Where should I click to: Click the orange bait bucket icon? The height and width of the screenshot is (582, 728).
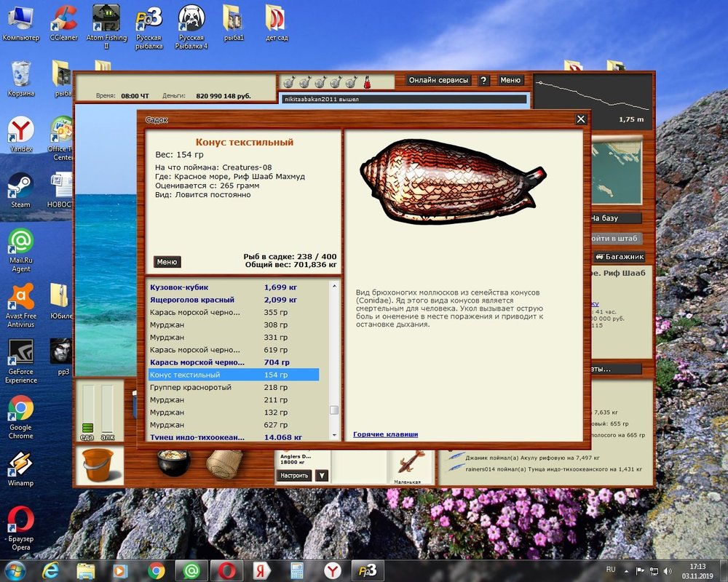(x=98, y=466)
